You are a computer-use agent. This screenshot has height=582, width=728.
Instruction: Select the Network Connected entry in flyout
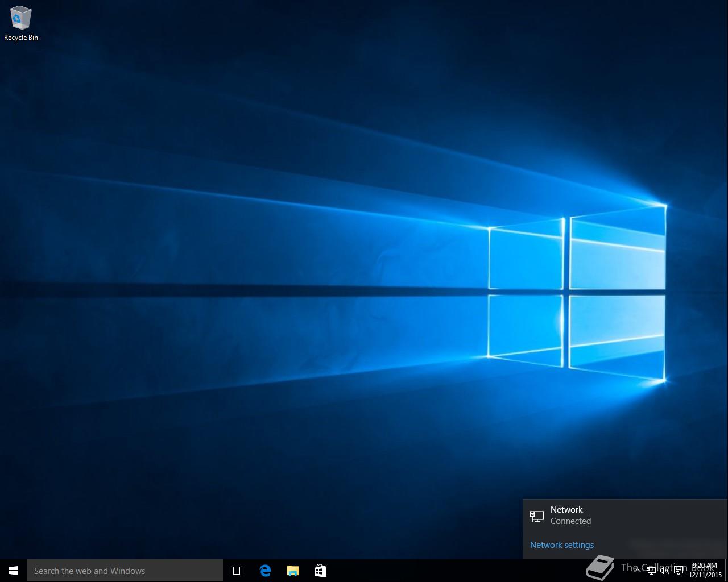click(625, 516)
